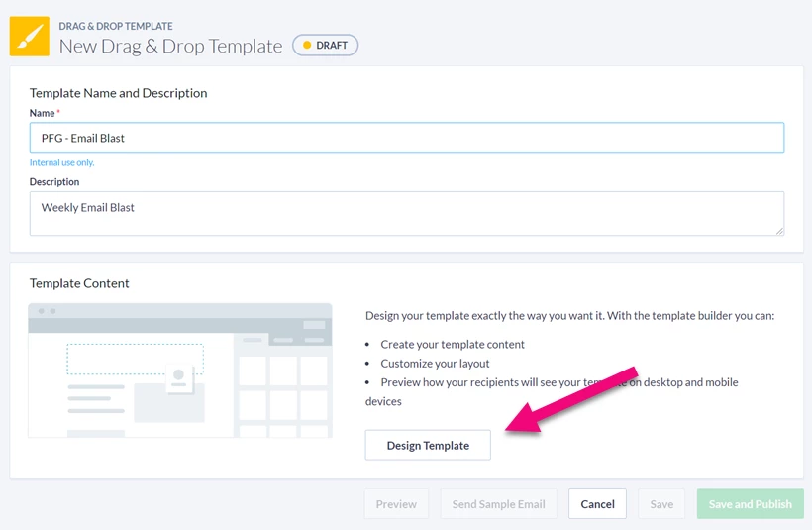812x530 pixels.
Task: Click the 'Internal use only.' hint text
Action: point(61,162)
